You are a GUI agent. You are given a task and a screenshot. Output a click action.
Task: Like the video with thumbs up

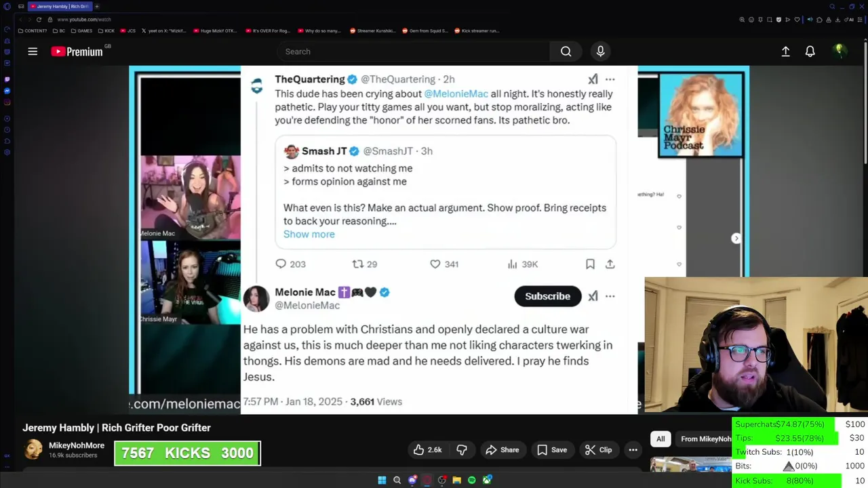click(427, 450)
